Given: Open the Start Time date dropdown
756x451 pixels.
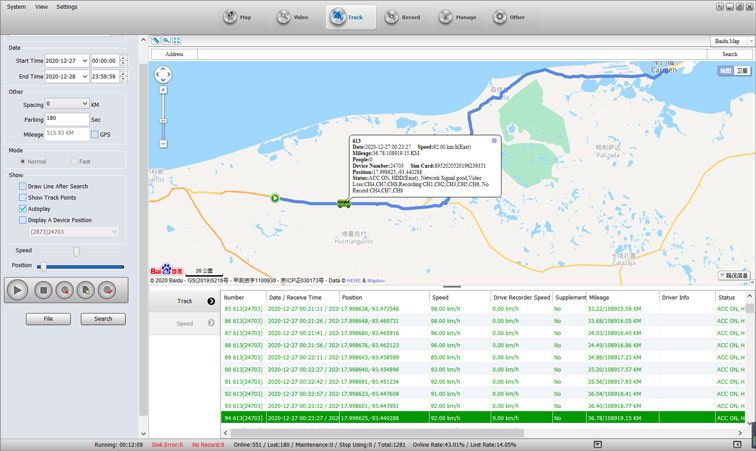Looking at the screenshot, I should 84,61.
